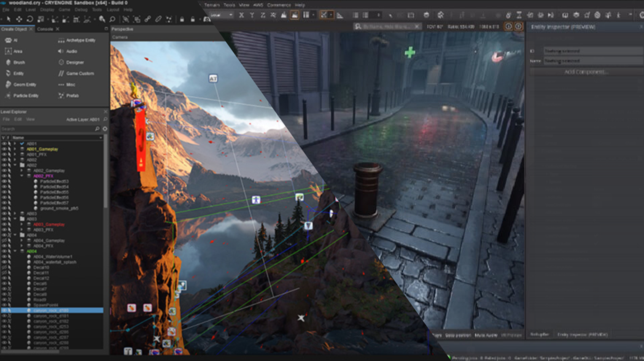
Task: Hide the ParticleEffect53 object
Action: point(4,182)
